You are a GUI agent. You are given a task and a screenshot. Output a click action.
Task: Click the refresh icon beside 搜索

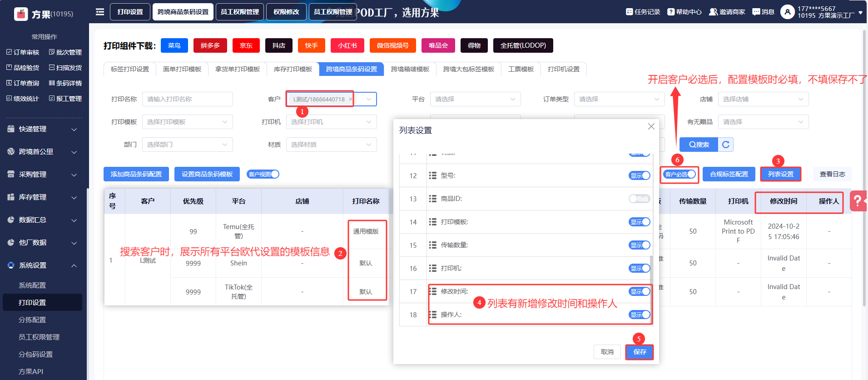[726, 145]
